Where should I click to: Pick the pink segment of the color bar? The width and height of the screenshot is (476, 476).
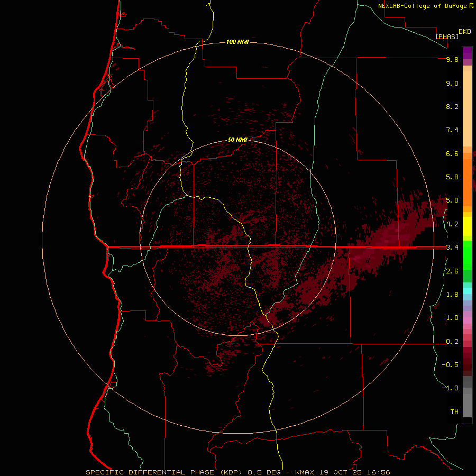pos(467,321)
